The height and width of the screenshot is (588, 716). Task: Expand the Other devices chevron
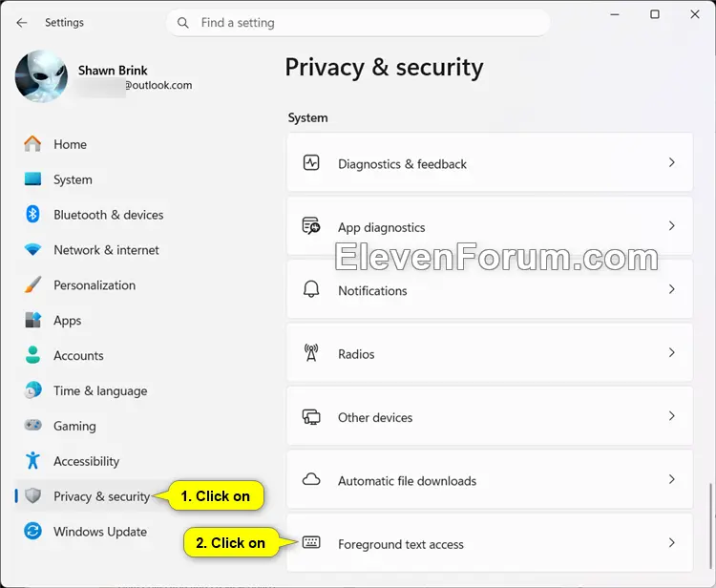[x=672, y=416]
